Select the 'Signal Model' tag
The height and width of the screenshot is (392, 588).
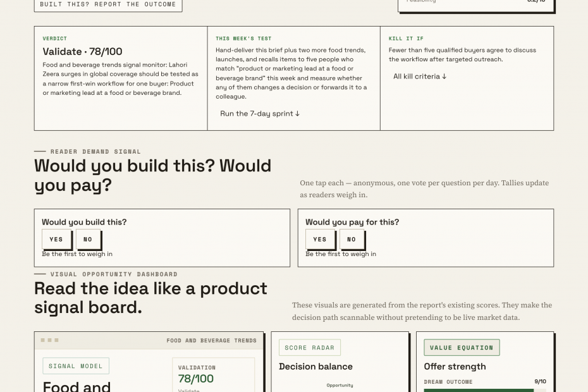[x=76, y=366]
